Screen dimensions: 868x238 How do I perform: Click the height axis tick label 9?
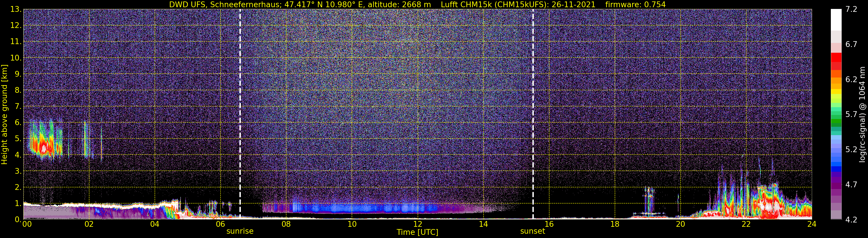(x=18, y=74)
